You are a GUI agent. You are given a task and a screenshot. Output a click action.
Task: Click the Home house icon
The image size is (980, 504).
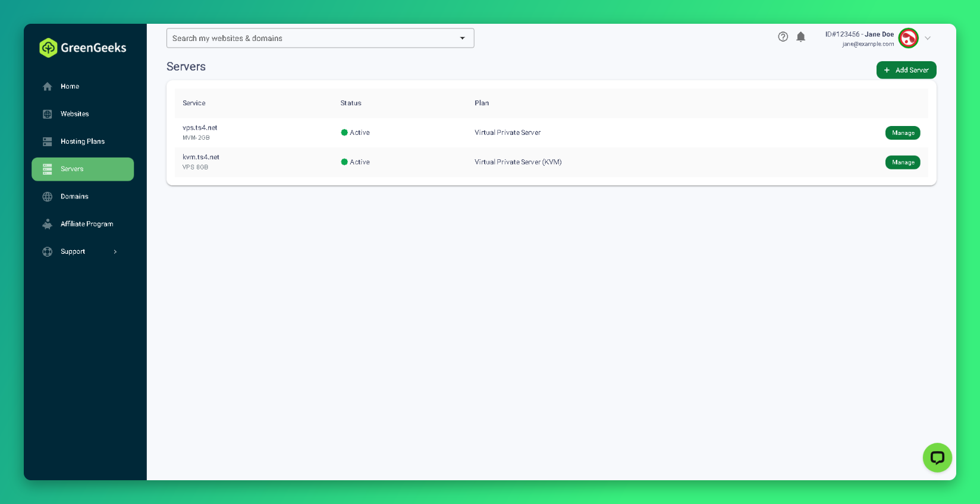(48, 86)
